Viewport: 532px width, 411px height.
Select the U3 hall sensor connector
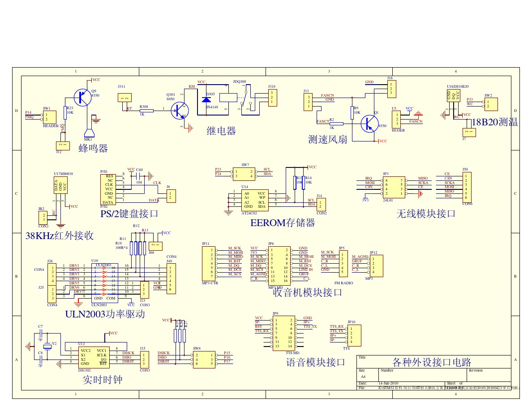click(x=396, y=120)
